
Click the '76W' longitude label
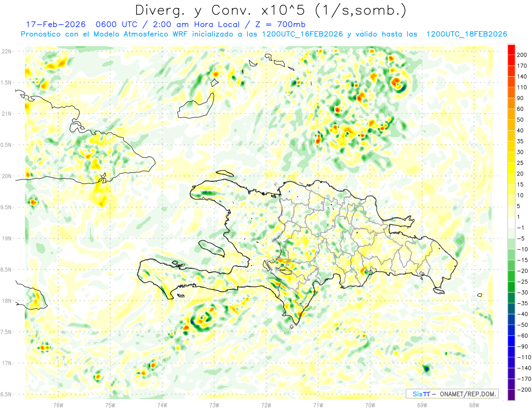(58, 405)
